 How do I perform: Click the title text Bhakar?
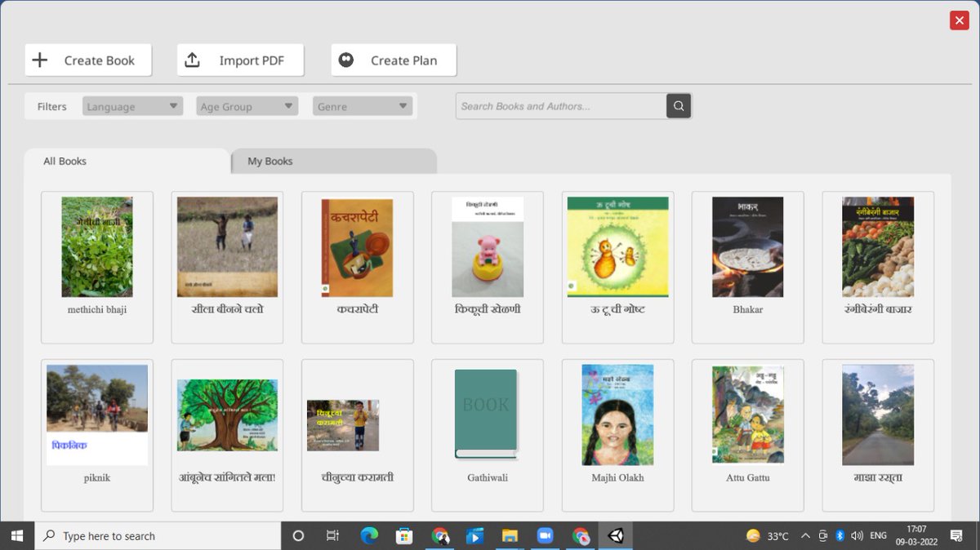[748, 310]
